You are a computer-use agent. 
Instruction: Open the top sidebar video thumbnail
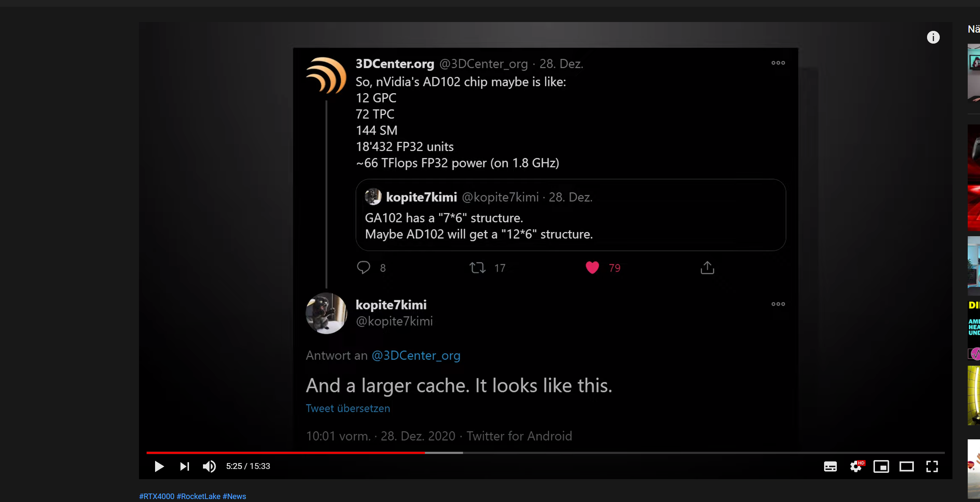coord(974,73)
